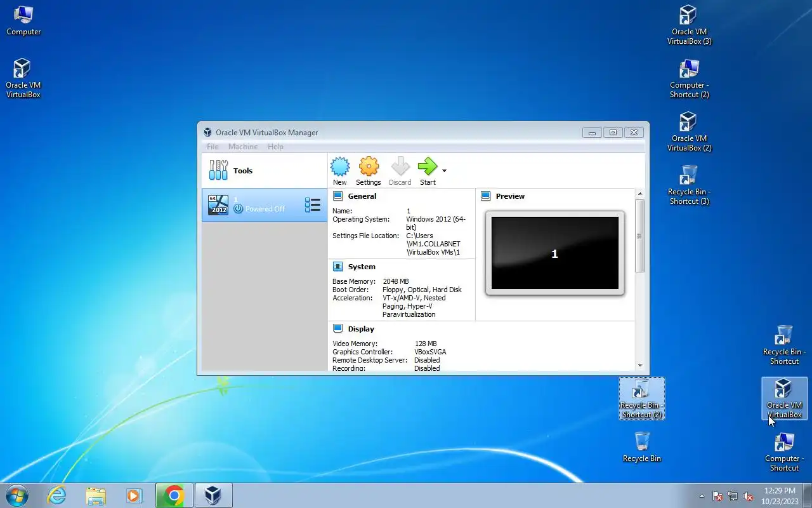Select Recycle Bin - Shortcut (3) icon
This screenshot has width=812, height=508.
689,185
